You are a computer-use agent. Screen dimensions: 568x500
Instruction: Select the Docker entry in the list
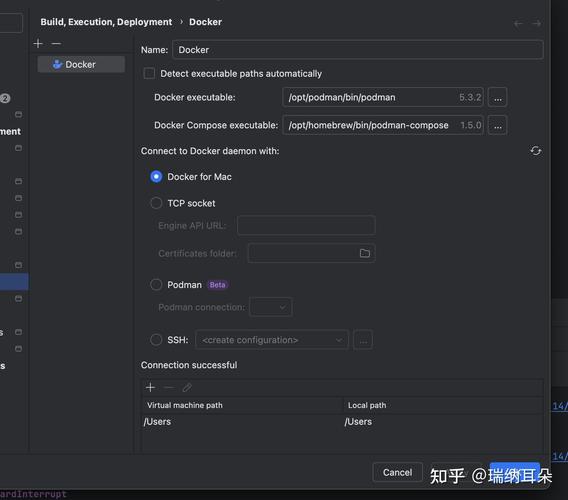[81, 64]
